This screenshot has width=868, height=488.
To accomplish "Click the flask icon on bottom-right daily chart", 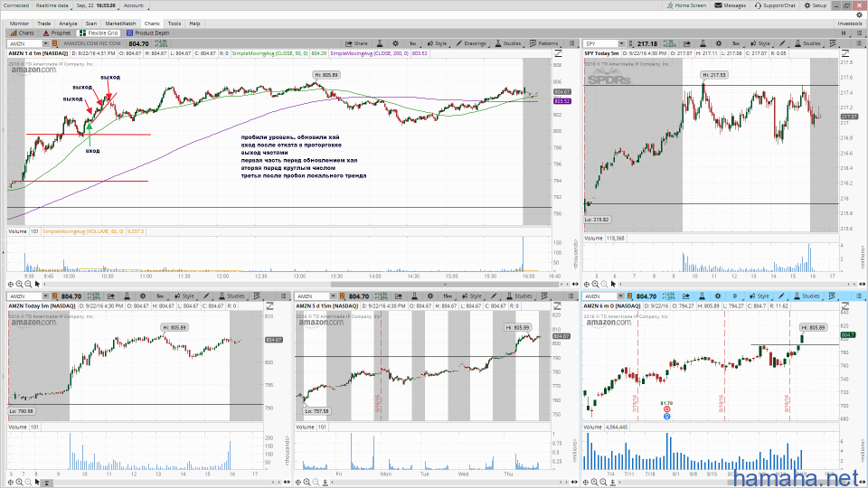I will tap(702, 296).
